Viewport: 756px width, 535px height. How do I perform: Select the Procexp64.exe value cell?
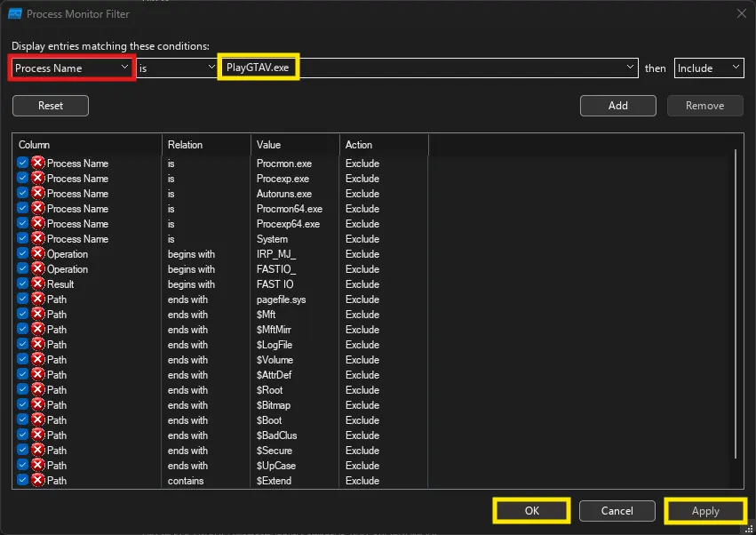click(288, 224)
